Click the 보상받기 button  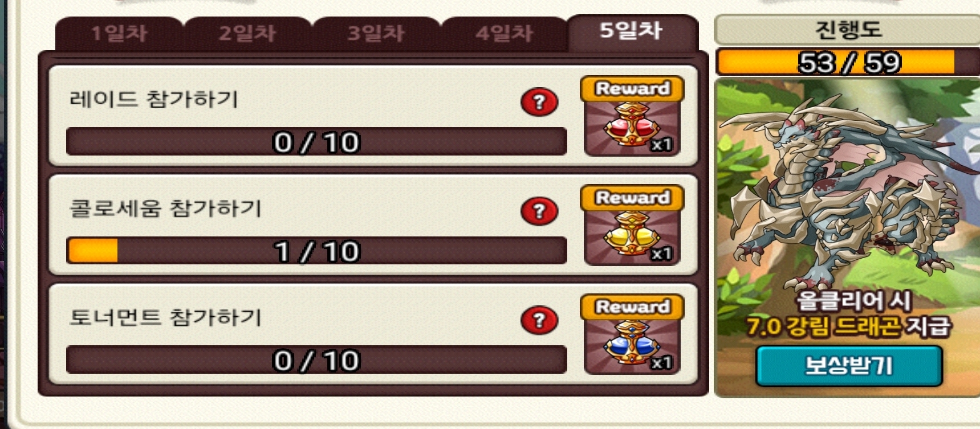[x=849, y=366]
